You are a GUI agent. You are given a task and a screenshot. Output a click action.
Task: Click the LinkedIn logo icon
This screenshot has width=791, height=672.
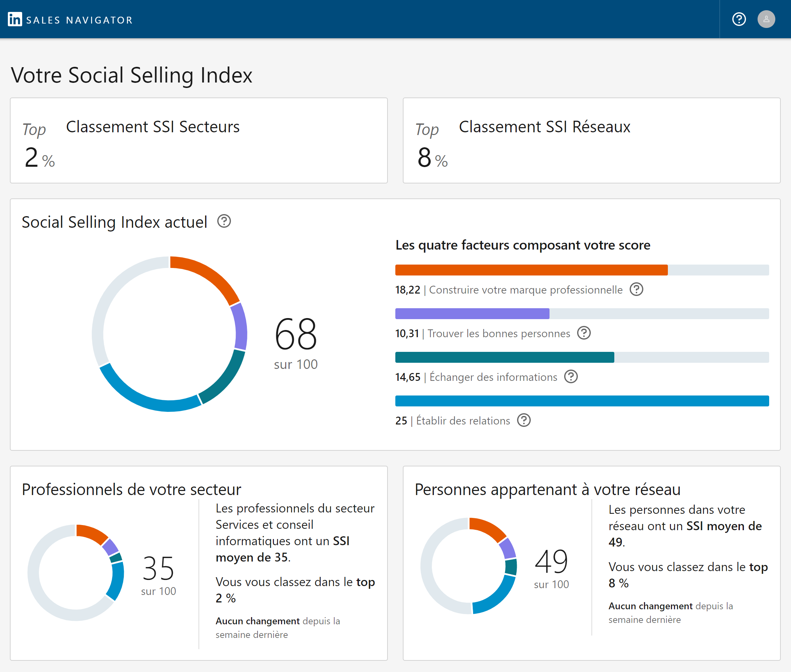(x=15, y=19)
